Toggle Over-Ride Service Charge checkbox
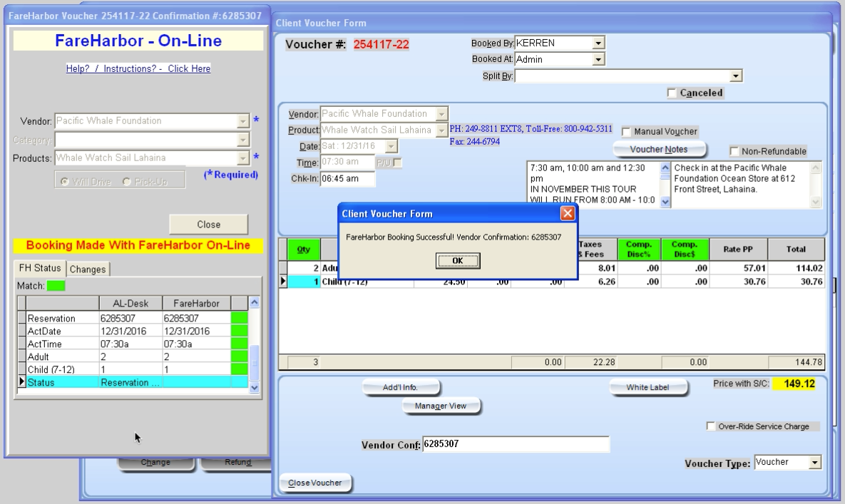The height and width of the screenshot is (504, 845). point(711,426)
